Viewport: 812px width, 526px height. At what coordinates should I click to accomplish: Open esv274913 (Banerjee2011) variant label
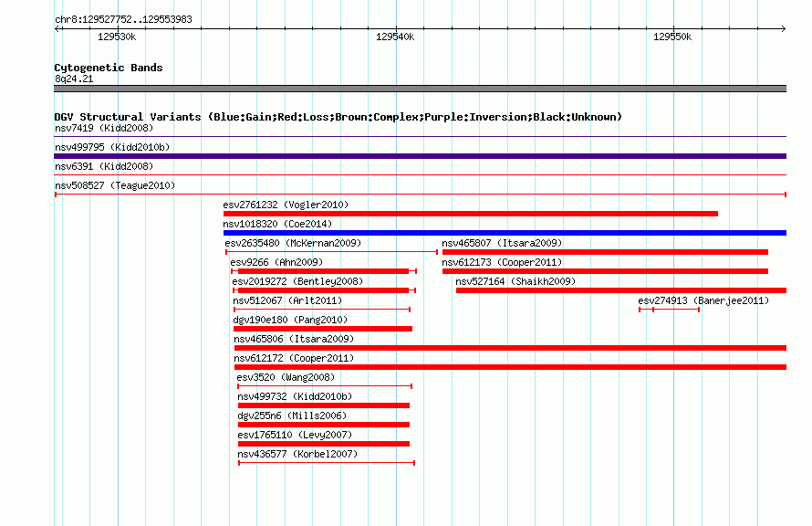(703, 300)
